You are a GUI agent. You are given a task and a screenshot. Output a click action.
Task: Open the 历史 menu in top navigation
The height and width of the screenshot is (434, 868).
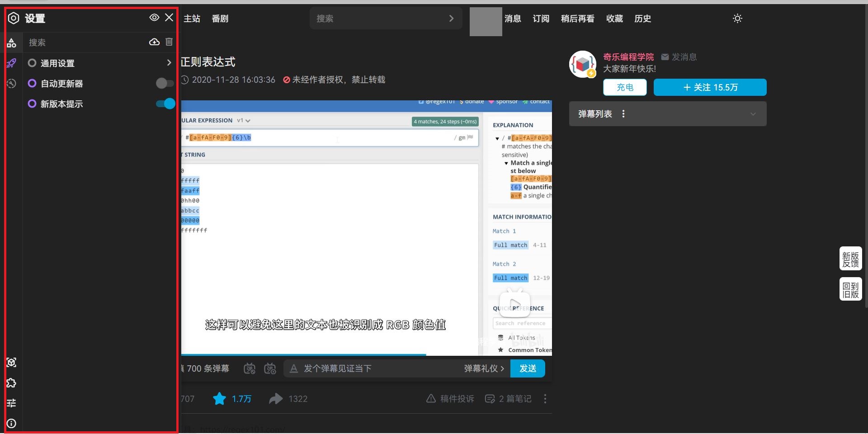coord(642,19)
